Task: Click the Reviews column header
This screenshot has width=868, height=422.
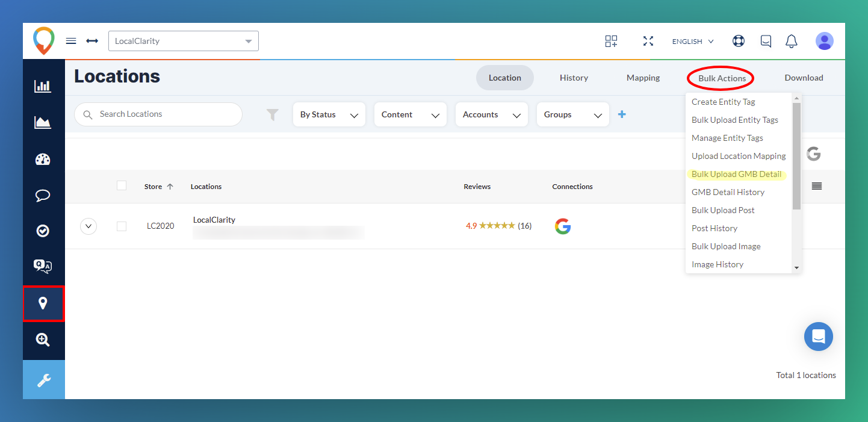Action: [x=477, y=187]
